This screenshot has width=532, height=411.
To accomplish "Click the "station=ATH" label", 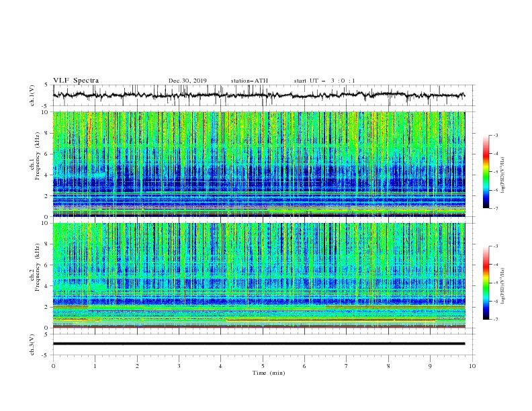I will [249, 81].
